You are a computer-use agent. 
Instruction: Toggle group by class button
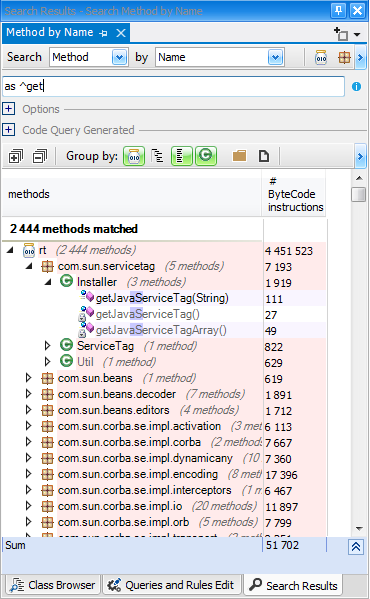tap(206, 156)
